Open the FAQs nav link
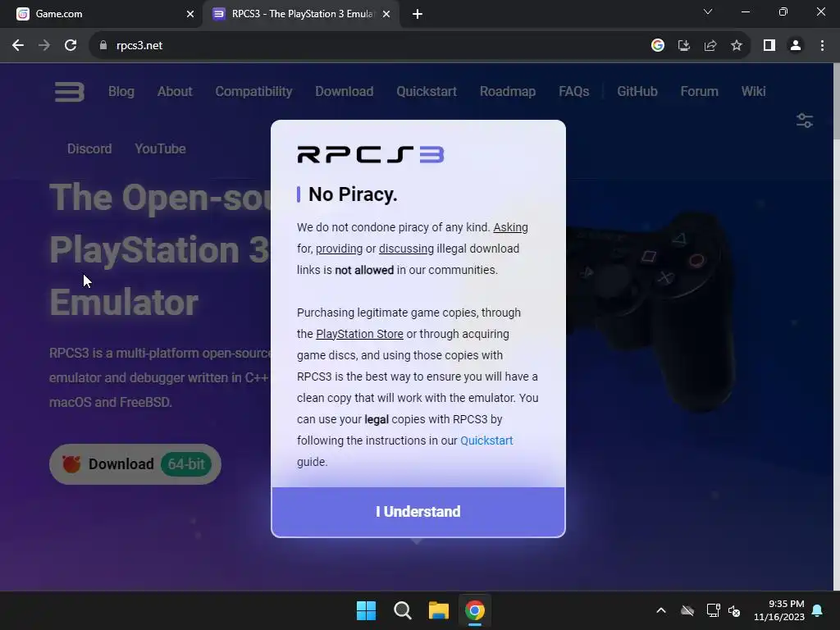Image resolution: width=840 pixels, height=630 pixels. pos(573,92)
